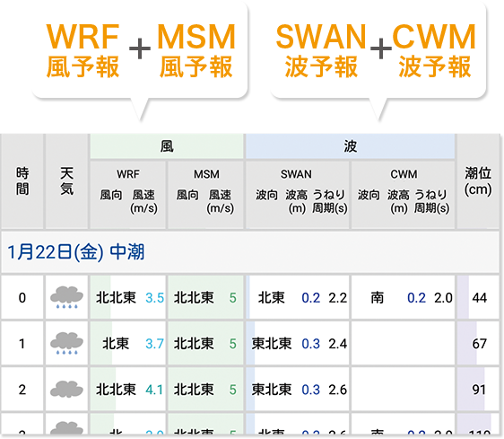Select the WRF 風予報 orange label

(83, 50)
